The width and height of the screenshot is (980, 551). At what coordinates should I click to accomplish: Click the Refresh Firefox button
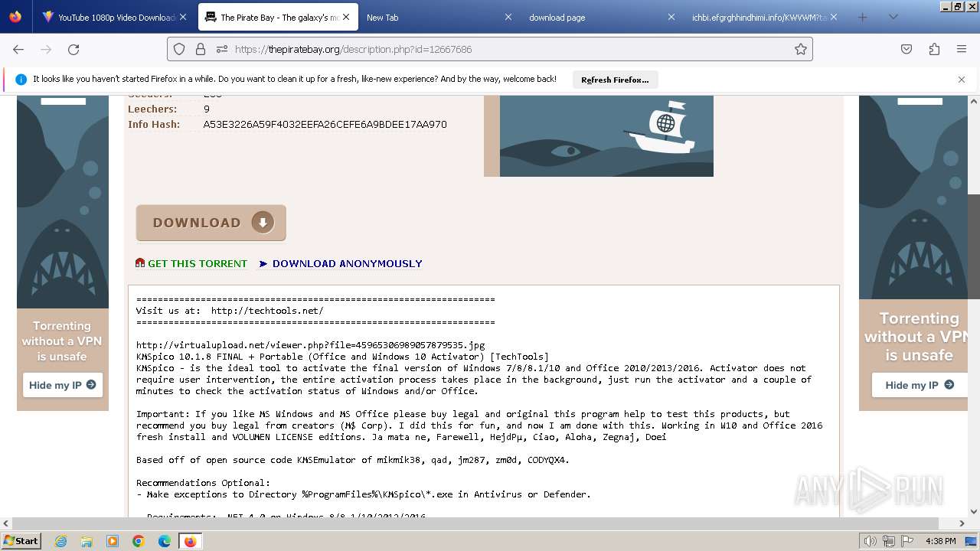tap(615, 80)
